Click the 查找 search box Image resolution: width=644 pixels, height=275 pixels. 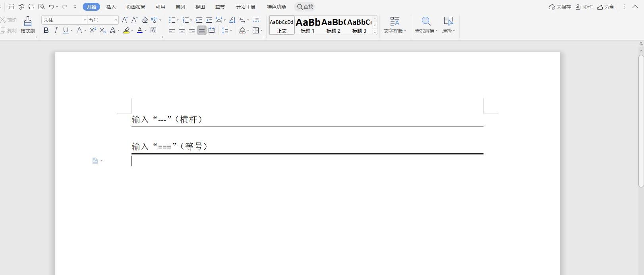click(x=305, y=7)
